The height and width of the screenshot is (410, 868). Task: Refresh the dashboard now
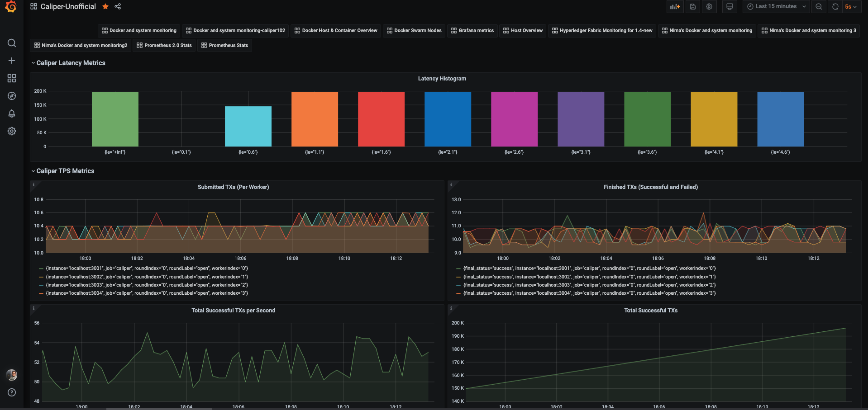[x=835, y=6]
